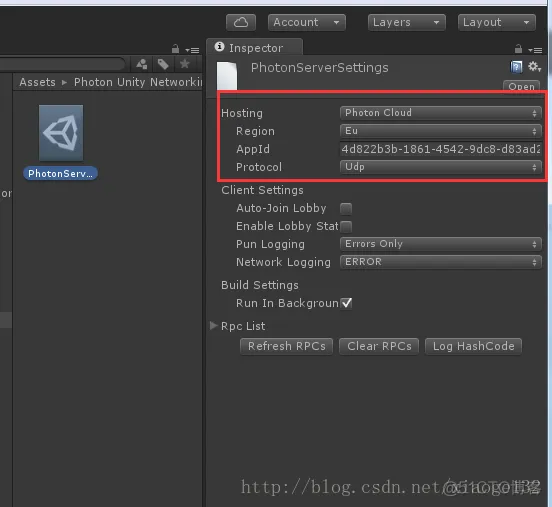Screen dimensions: 552x507
Task: Open the Region dropdown showing Eu
Action: [440, 131]
